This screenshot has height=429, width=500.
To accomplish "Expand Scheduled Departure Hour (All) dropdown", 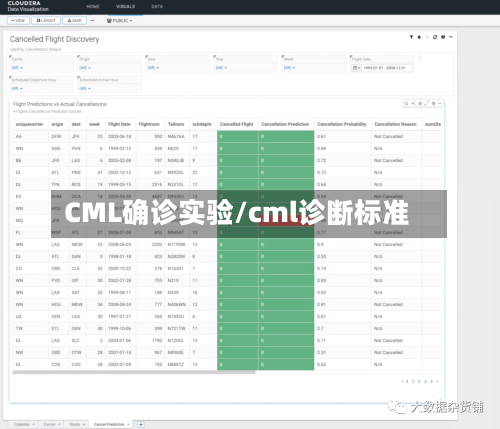I will point(17,89).
